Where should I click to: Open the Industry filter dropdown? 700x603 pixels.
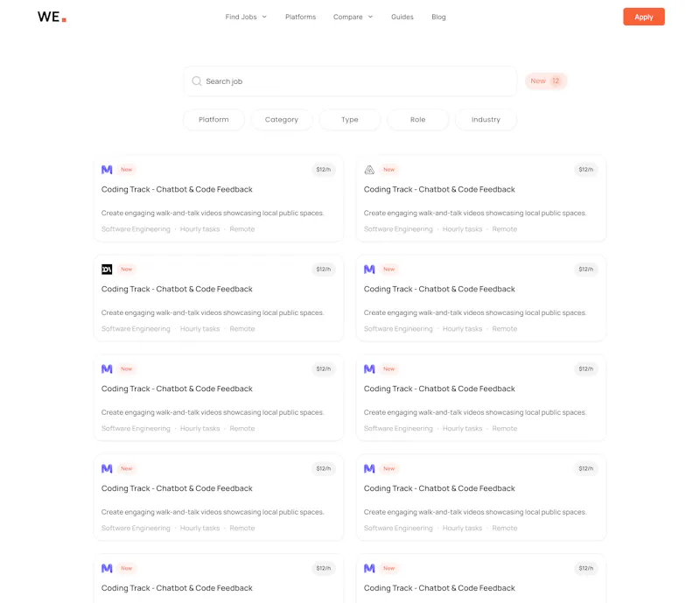(486, 120)
